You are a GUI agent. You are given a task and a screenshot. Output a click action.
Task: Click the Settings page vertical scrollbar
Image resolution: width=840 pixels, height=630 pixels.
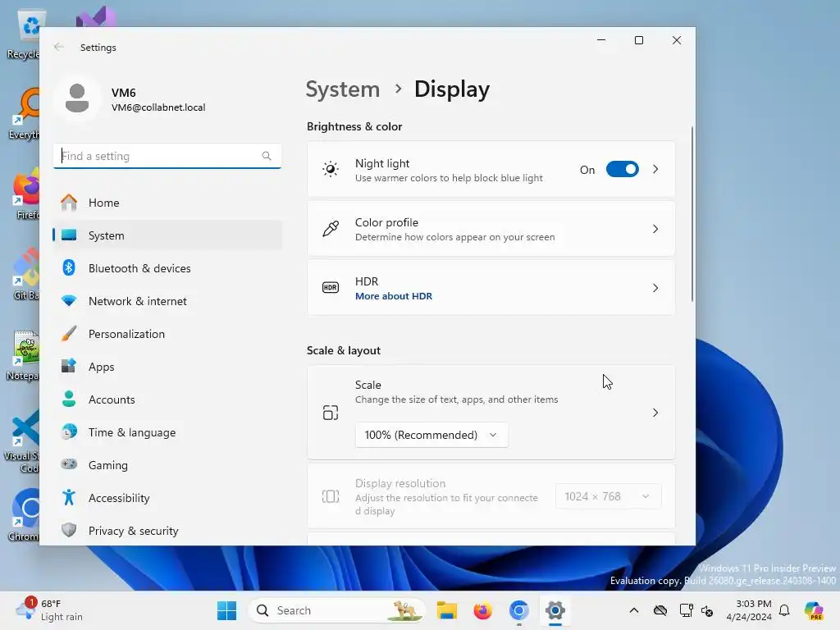point(692,214)
